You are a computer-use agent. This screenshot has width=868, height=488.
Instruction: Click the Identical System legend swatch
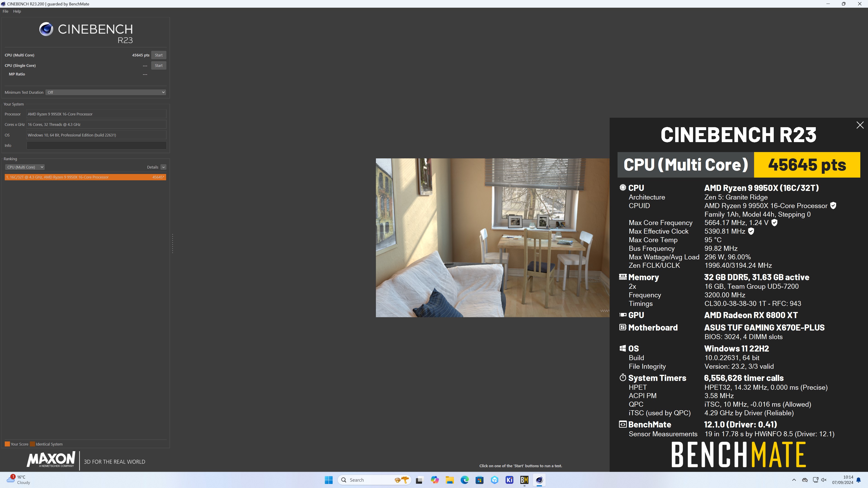coord(32,444)
